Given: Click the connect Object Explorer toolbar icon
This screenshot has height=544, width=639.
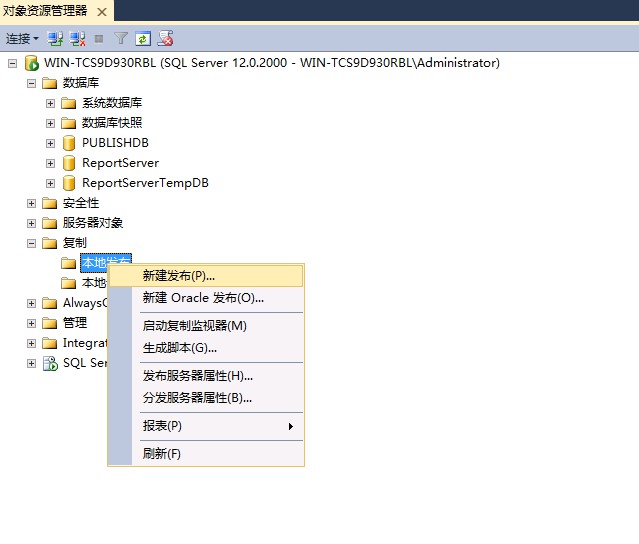Looking at the screenshot, I should (55, 38).
